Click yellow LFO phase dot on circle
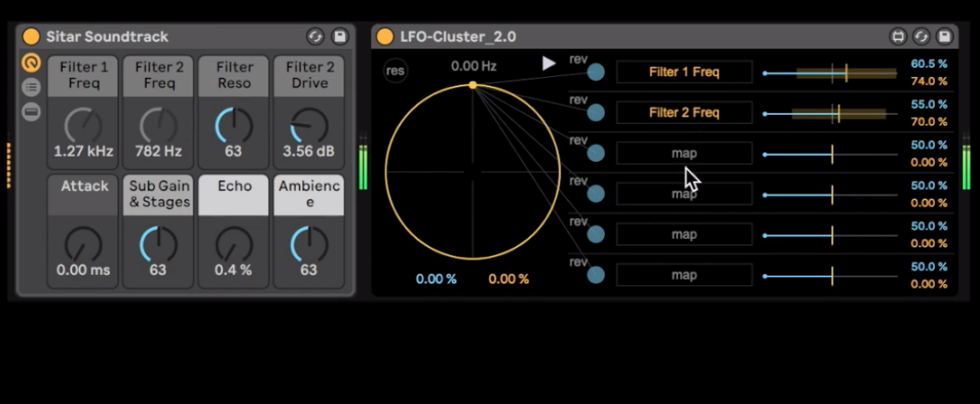This screenshot has width=980, height=404. pos(472,85)
